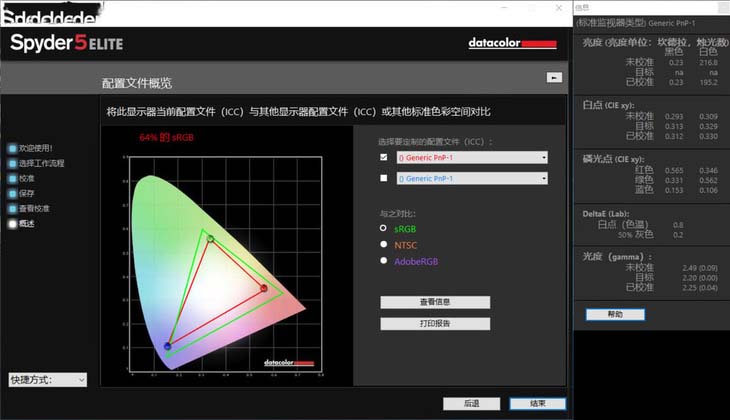Image resolution: width=730 pixels, height=420 pixels.
Task: Go to 校准 step
Action: [x=27, y=178]
